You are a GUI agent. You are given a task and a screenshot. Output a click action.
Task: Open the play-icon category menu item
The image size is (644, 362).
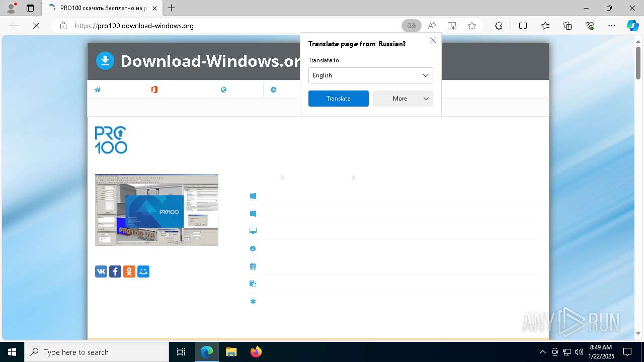tap(273, 89)
